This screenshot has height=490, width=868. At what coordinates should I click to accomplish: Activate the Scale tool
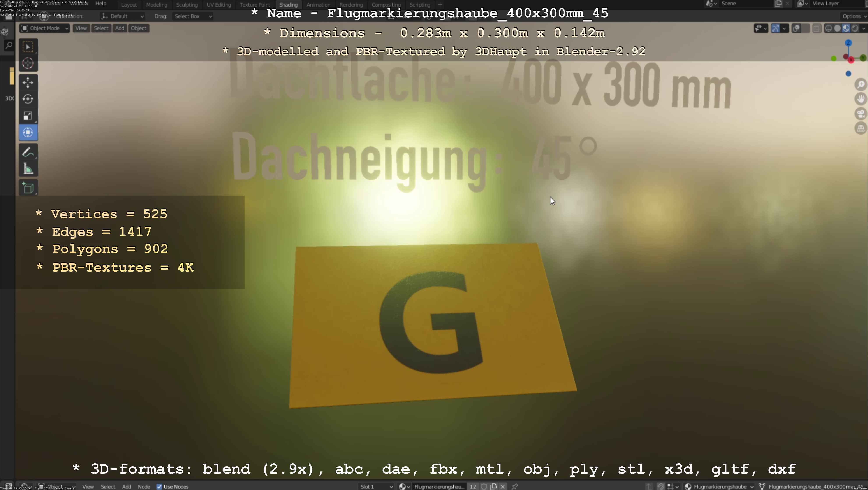28,116
